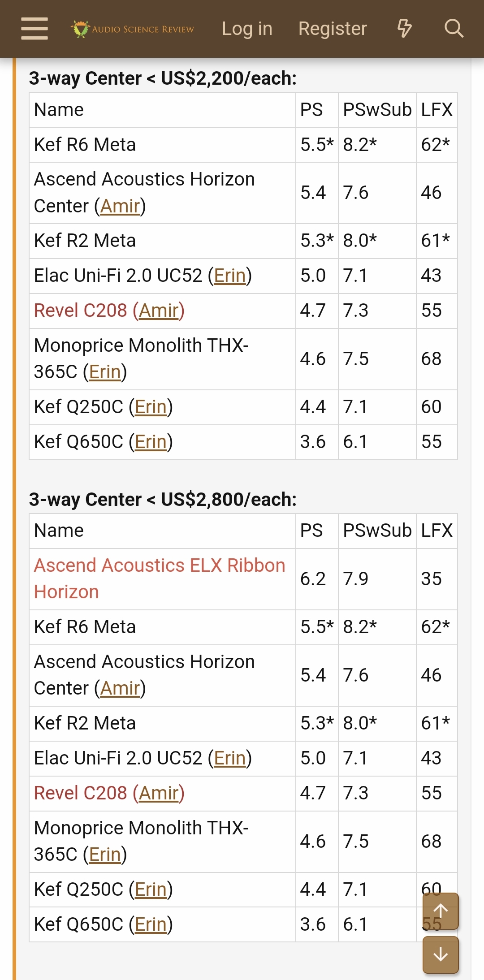Open Amir link for Ascend Horizon Center, first table
The width and height of the screenshot is (484, 980).
click(x=120, y=206)
